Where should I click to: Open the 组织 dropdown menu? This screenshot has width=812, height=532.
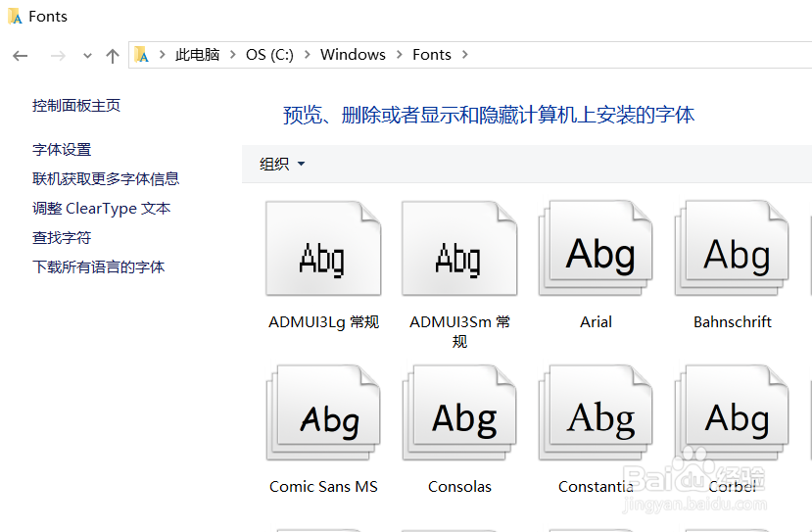282,165
